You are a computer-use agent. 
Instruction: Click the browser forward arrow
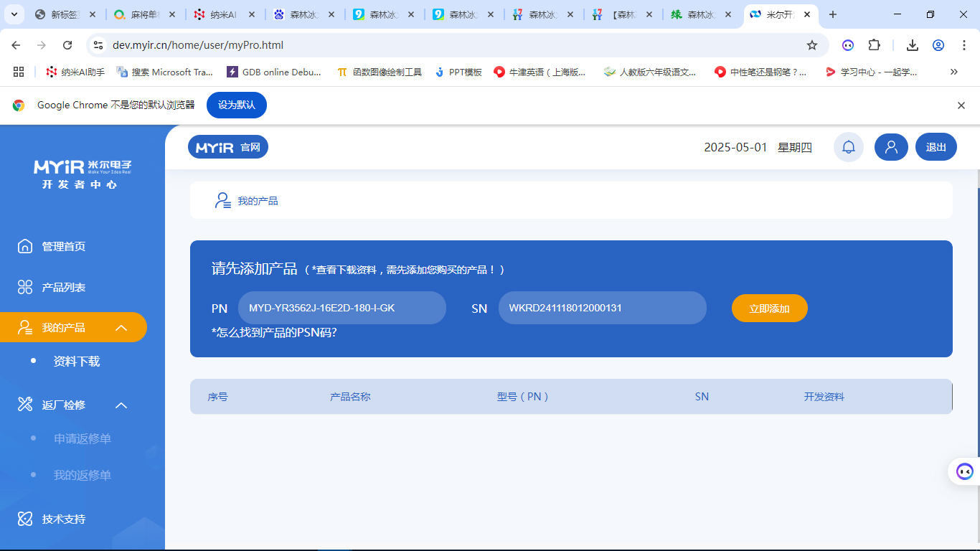click(42, 45)
